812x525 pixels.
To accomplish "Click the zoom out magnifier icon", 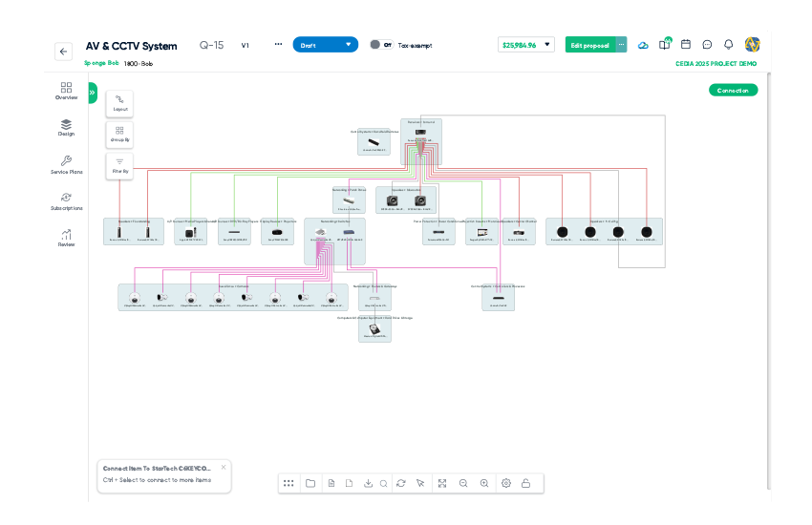I will [463, 483].
